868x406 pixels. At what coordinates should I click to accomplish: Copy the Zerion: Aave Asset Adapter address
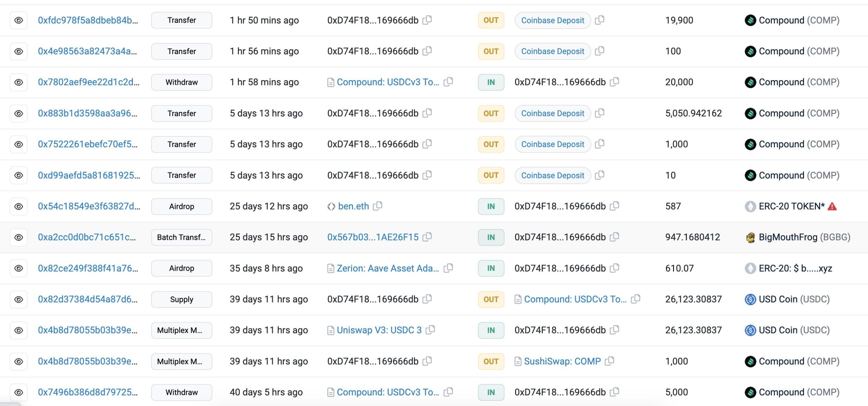pyautogui.click(x=448, y=268)
